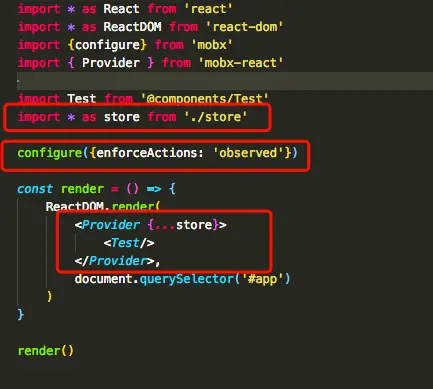The height and width of the screenshot is (389, 433).
Task: Click the querySelector method name
Action: [186, 279]
